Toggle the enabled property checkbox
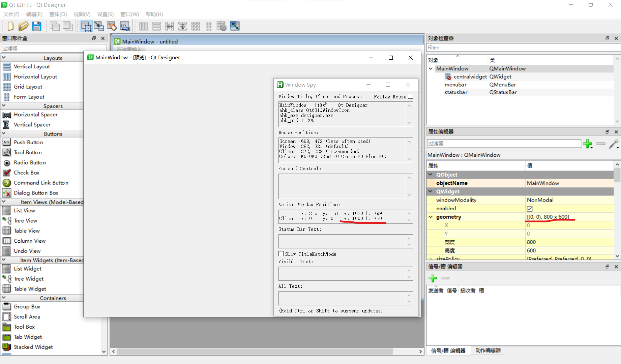The width and height of the screenshot is (621, 364). pos(530,209)
